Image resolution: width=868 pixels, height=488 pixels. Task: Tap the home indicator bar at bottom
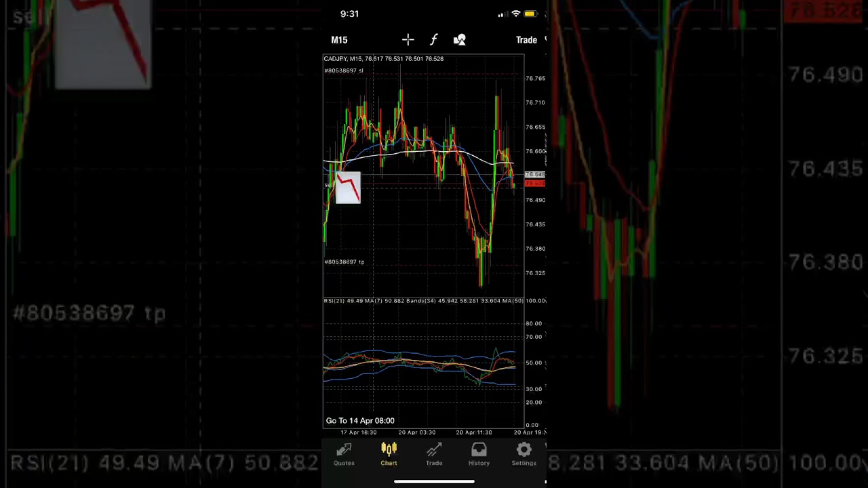(x=434, y=482)
